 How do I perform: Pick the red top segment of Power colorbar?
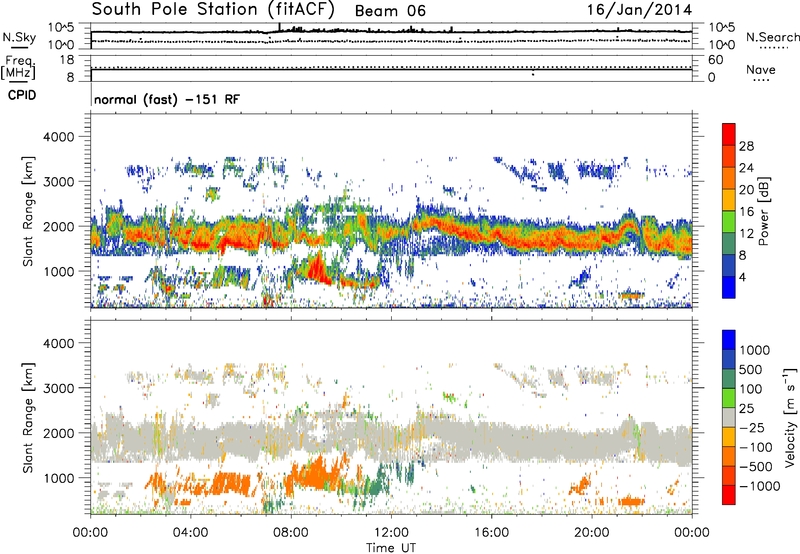(x=729, y=134)
